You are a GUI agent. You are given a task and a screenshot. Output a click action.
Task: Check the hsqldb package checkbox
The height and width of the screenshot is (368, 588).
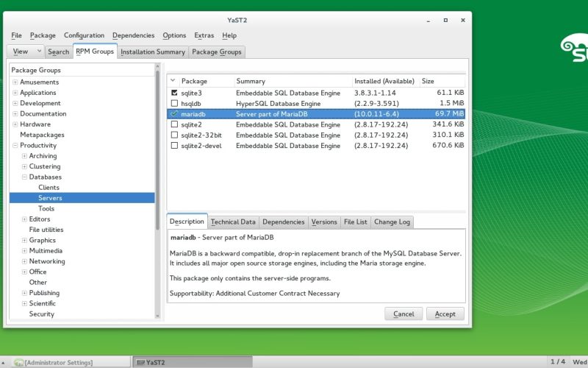174,103
